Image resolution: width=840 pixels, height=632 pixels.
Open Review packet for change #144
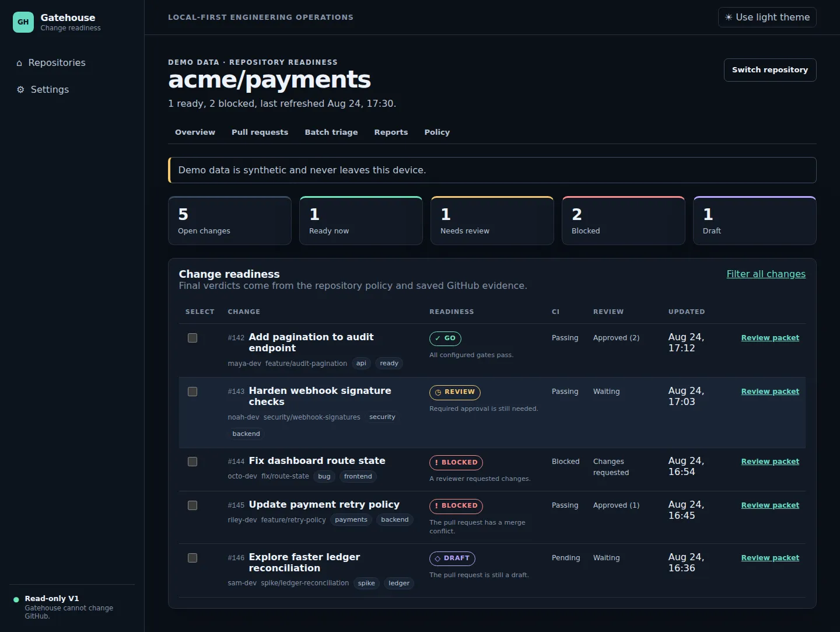[770, 462]
